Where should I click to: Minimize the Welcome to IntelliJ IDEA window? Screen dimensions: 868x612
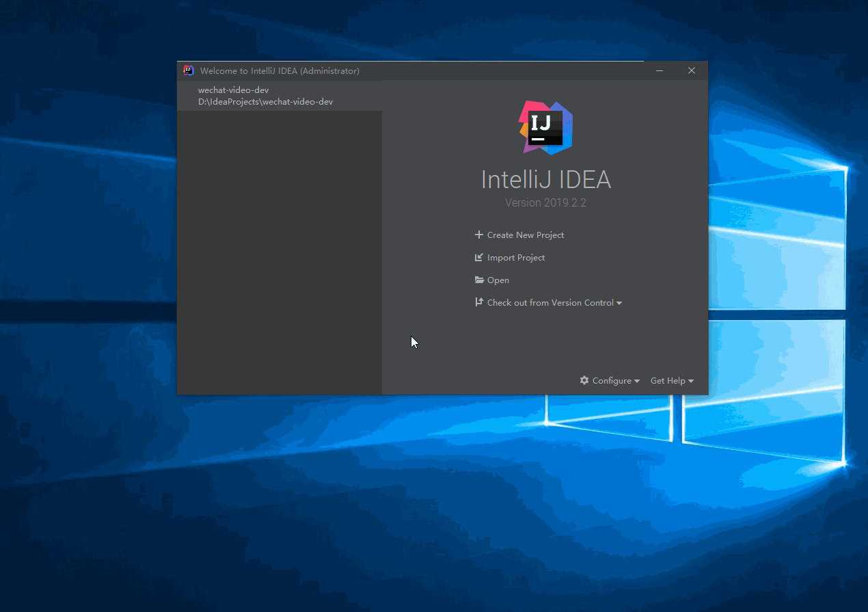[x=660, y=70]
